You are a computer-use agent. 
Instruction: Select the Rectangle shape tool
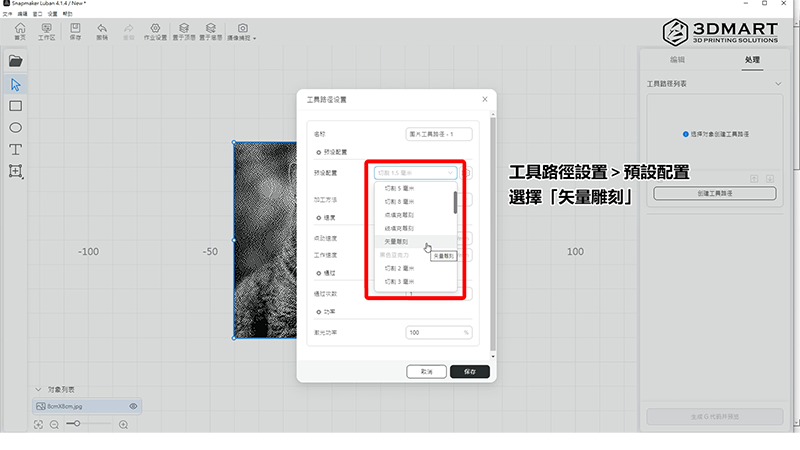tap(16, 105)
